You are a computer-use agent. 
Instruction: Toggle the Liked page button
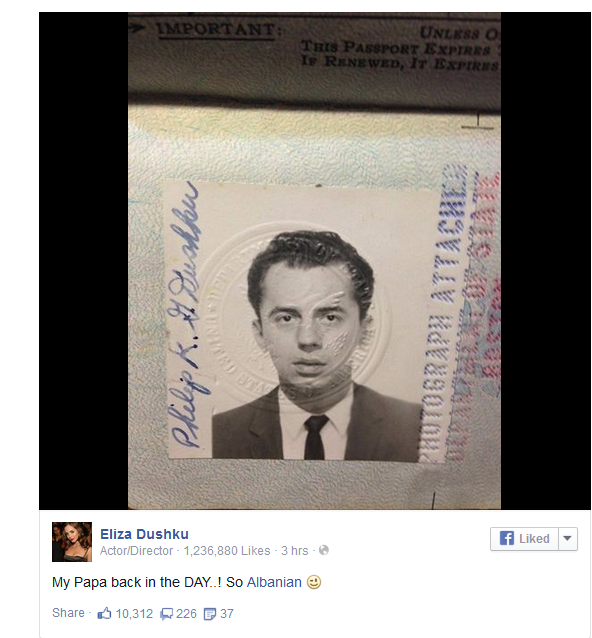pos(524,539)
